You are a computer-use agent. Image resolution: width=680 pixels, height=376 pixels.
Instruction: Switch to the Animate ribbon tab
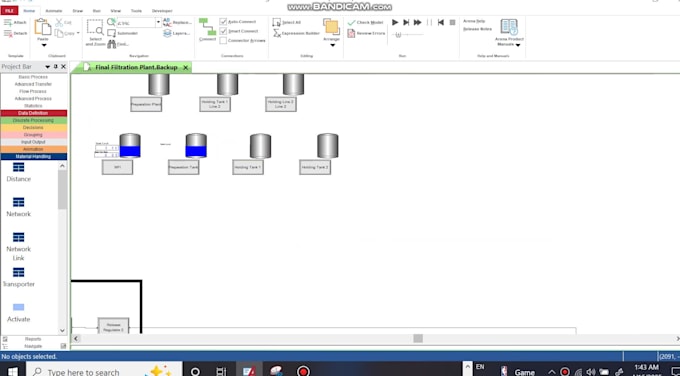tap(54, 10)
